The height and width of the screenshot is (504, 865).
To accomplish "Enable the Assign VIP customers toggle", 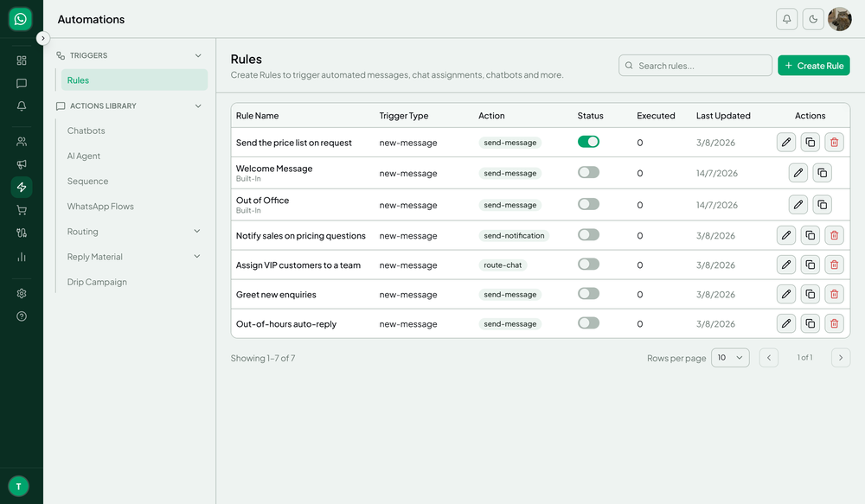I will [x=588, y=265].
